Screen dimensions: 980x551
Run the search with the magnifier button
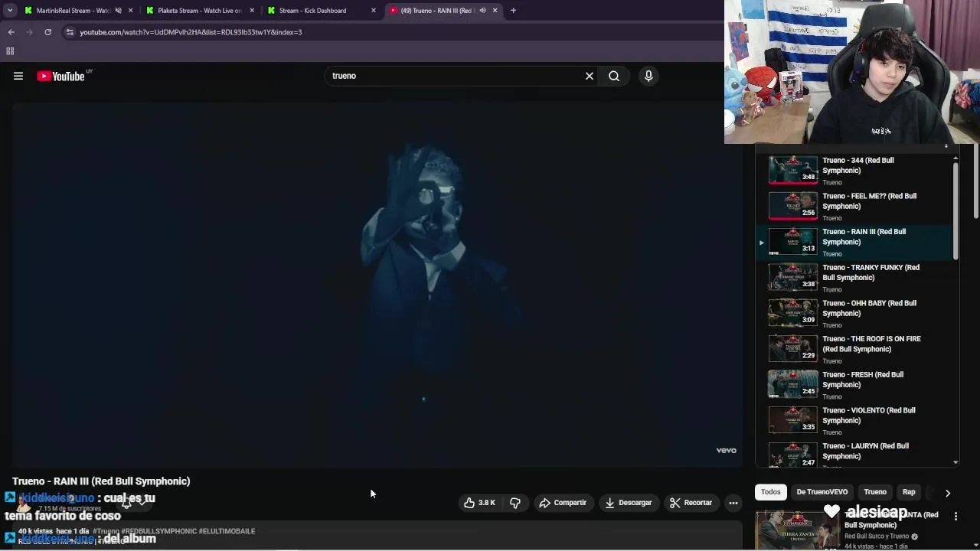click(614, 76)
